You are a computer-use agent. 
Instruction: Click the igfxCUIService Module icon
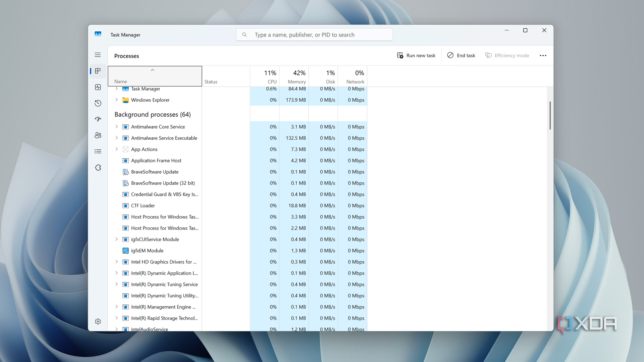tap(125, 239)
